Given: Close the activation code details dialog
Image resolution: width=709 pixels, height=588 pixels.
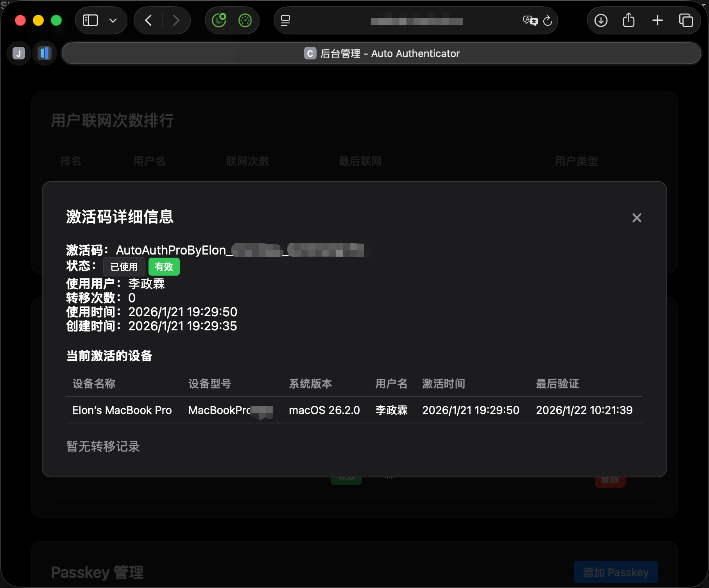Looking at the screenshot, I should click(637, 218).
